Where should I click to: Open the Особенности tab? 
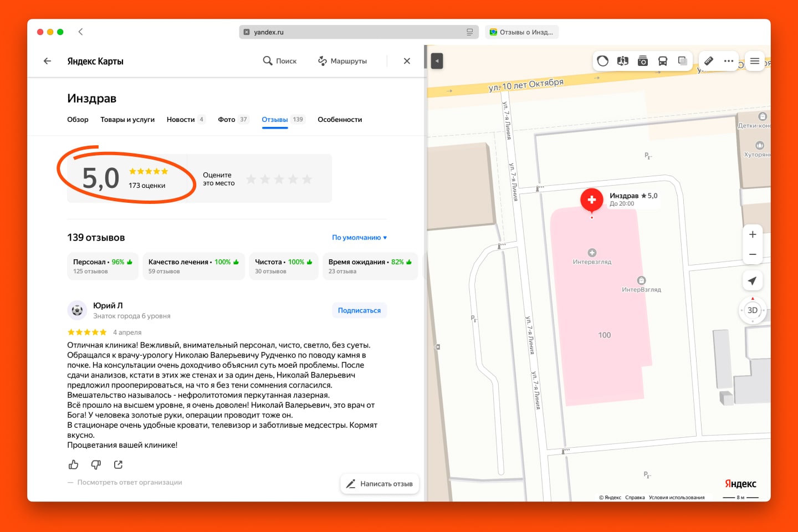[x=340, y=119]
